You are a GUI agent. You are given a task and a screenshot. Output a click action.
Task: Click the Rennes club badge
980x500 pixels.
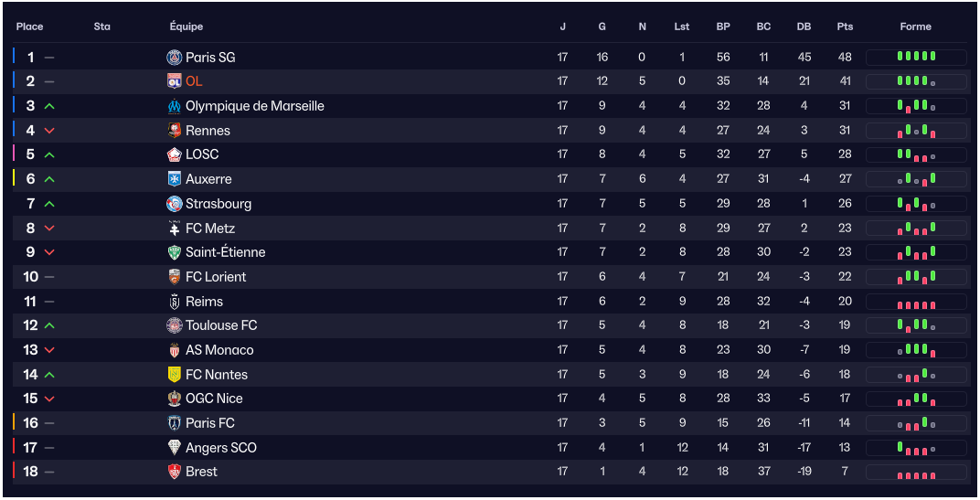point(175,131)
